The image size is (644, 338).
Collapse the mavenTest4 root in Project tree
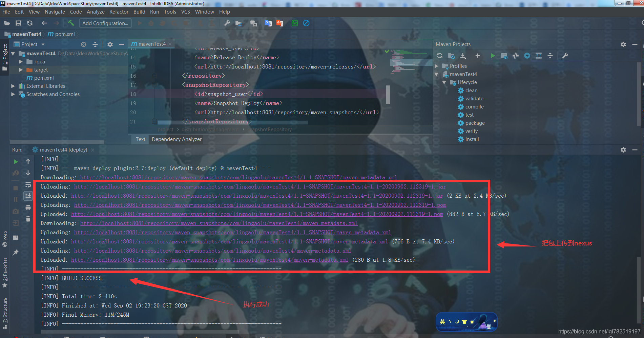(13, 54)
